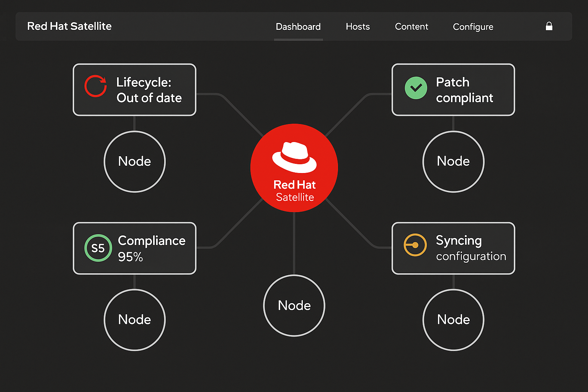Click the "Red Hat Satellite" text in red circle
Image resolution: width=588 pixels, height=392 pixels.
294,191
